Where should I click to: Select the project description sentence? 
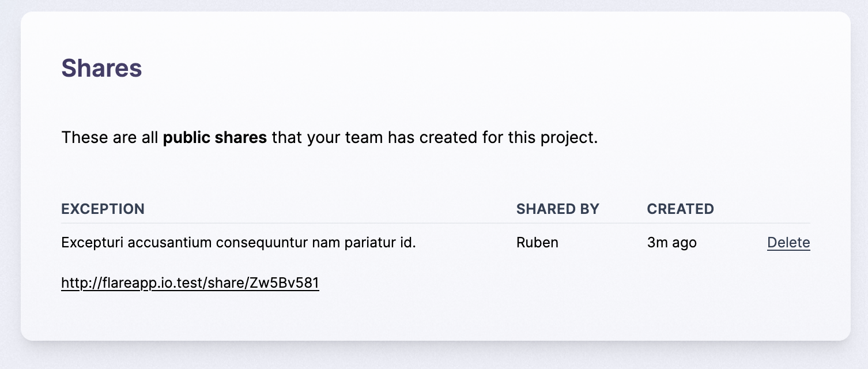329,137
